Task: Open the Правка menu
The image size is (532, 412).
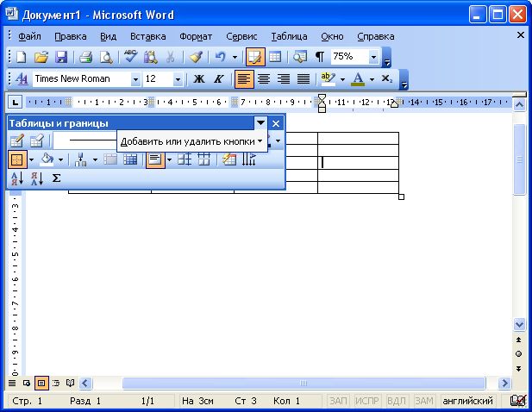Action: pyautogui.click(x=71, y=36)
